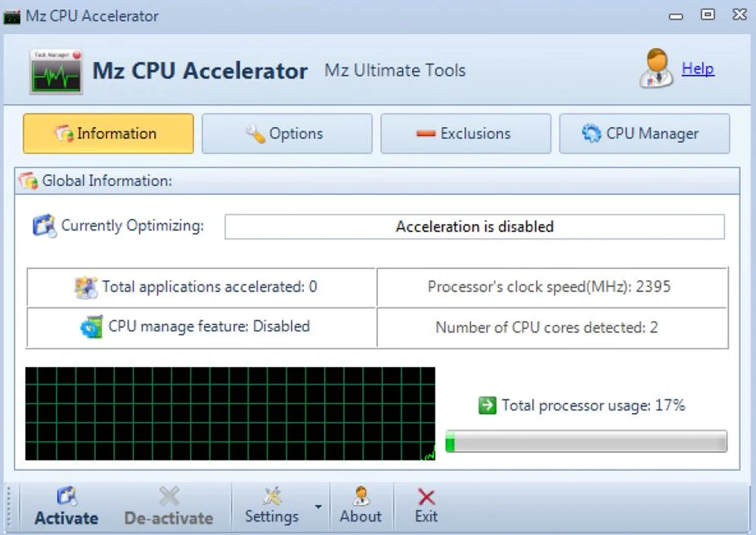Image resolution: width=756 pixels, height=535 pixels.
Task: Select the Information tab
Action: 108,134
